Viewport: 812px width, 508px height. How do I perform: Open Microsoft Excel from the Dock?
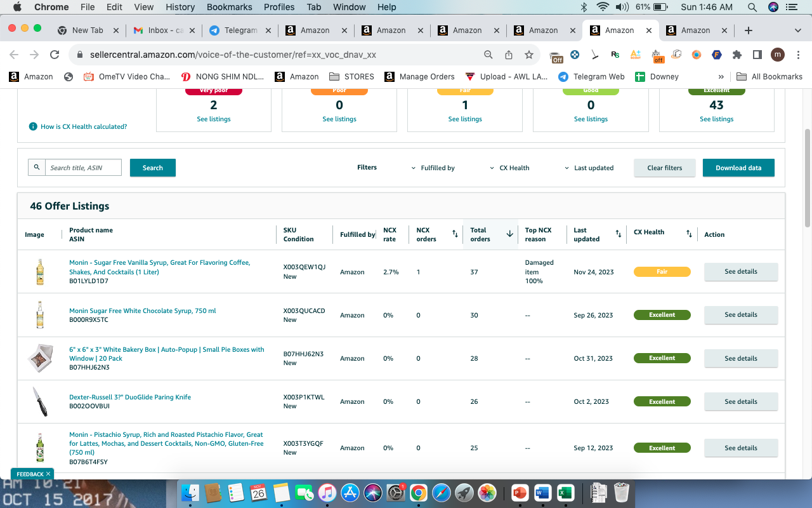tap(565, 492)
